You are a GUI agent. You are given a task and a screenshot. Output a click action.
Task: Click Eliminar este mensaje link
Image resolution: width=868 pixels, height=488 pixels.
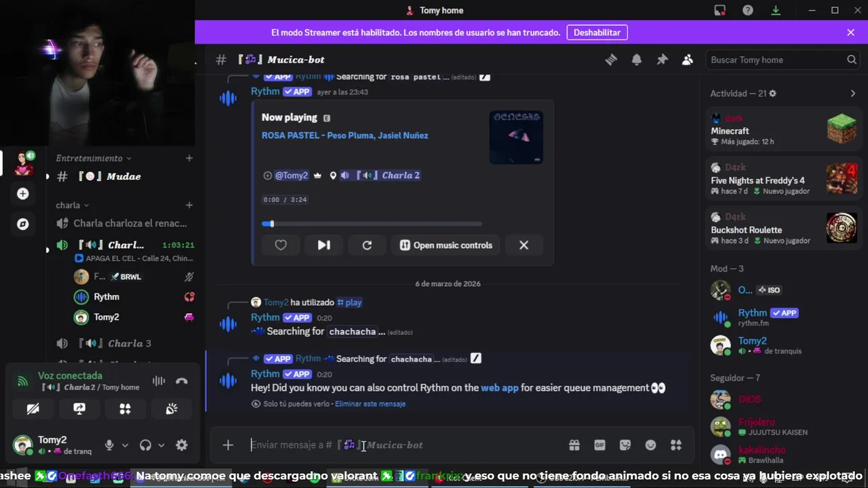[x=370, y=404]
